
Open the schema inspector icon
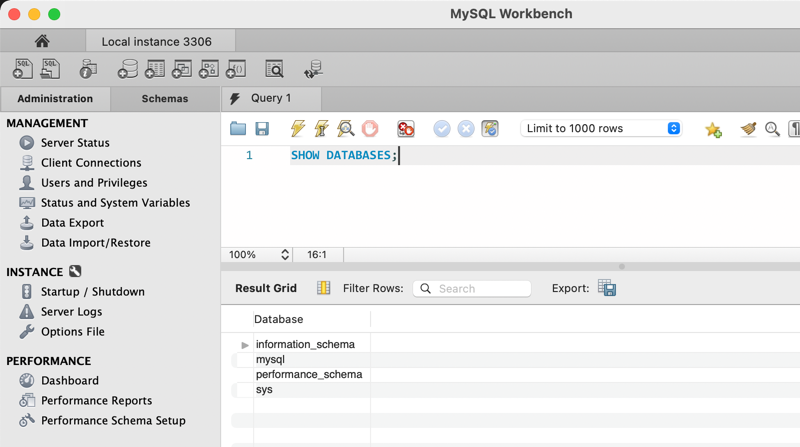click(x=88, y=69)
